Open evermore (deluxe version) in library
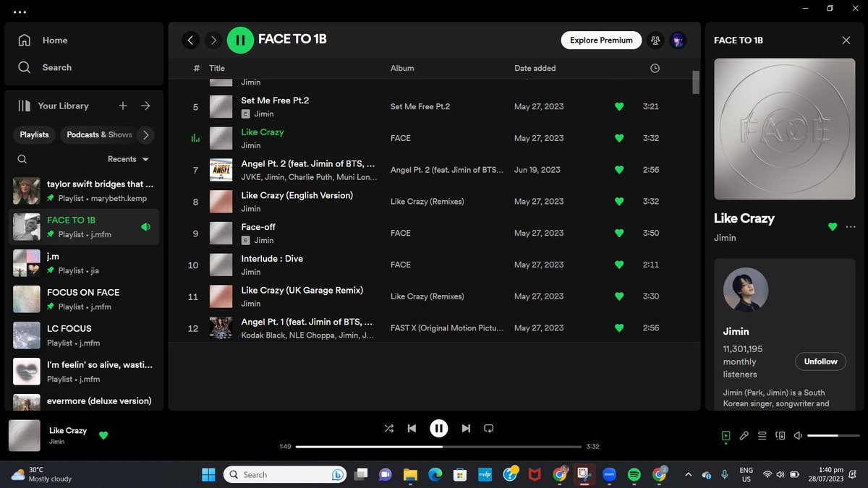Image resolution: width=868 pixels, height=488 pixels. 84,401
